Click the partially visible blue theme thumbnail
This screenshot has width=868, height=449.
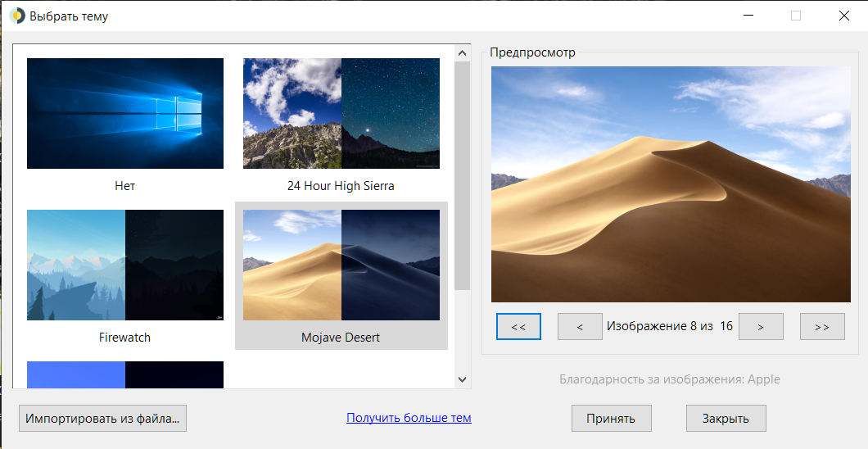[x=125, y=374]
